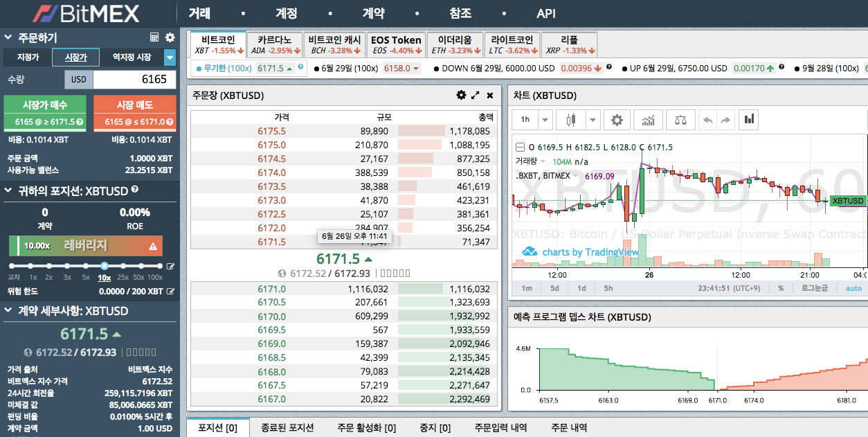
Task: Switch to 비트코인 캐시 BCH tab
Action: [334, 44]
